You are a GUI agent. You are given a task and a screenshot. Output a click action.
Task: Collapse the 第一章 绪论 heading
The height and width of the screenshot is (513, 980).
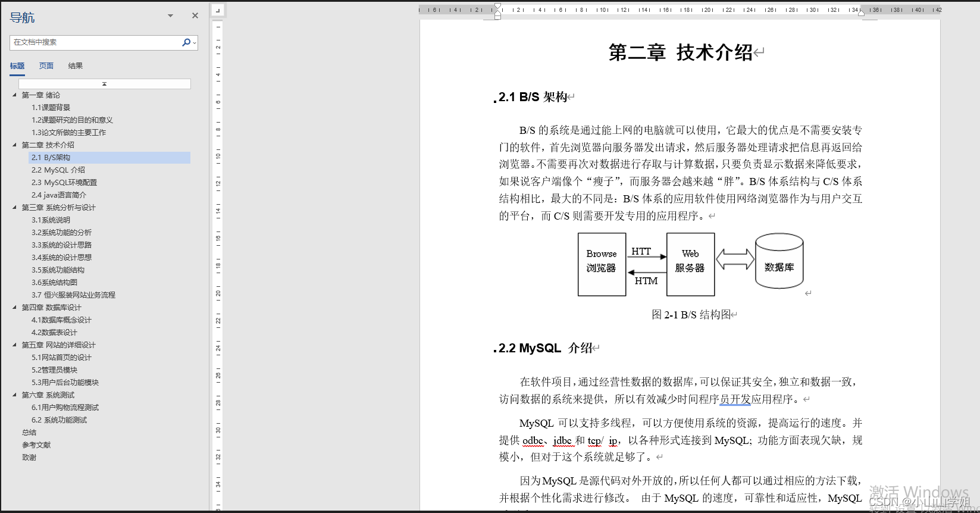[15, 95]
